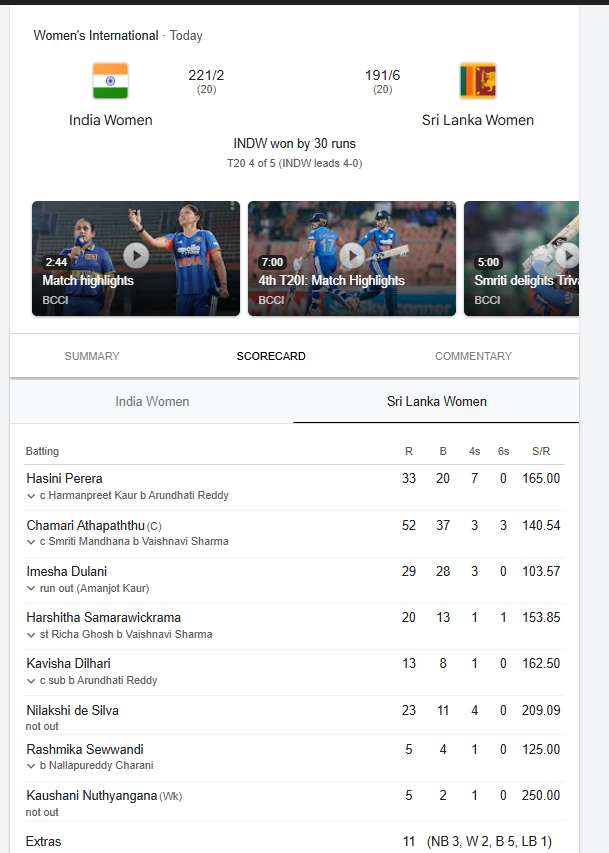
Task: Play the 2:44 Match highlights video
Action: (136, 257)
